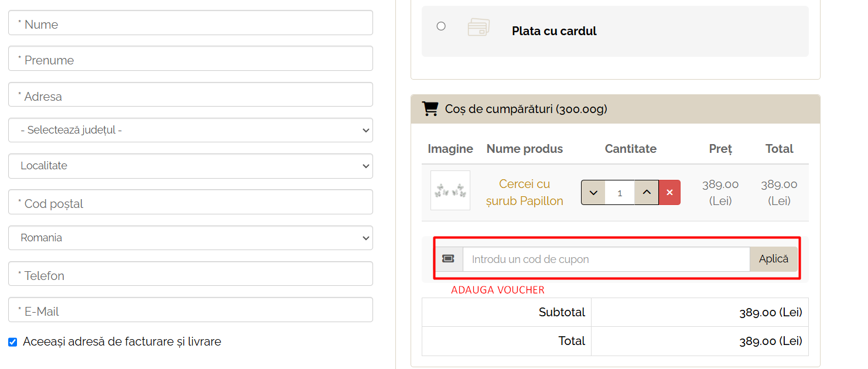Increase quantity with up chevron
This screenshot has width=868, height=369.
[647, 192]
